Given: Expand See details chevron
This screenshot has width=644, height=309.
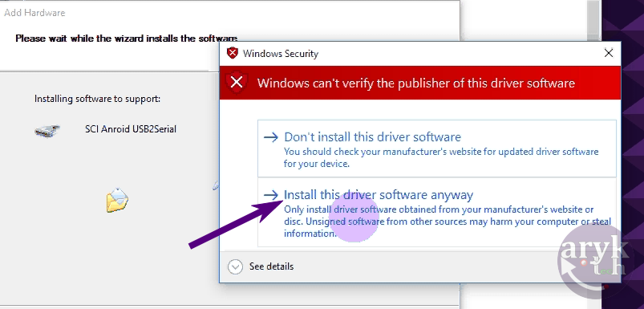Looking at the screenshot, I should (x=235, y=266).
